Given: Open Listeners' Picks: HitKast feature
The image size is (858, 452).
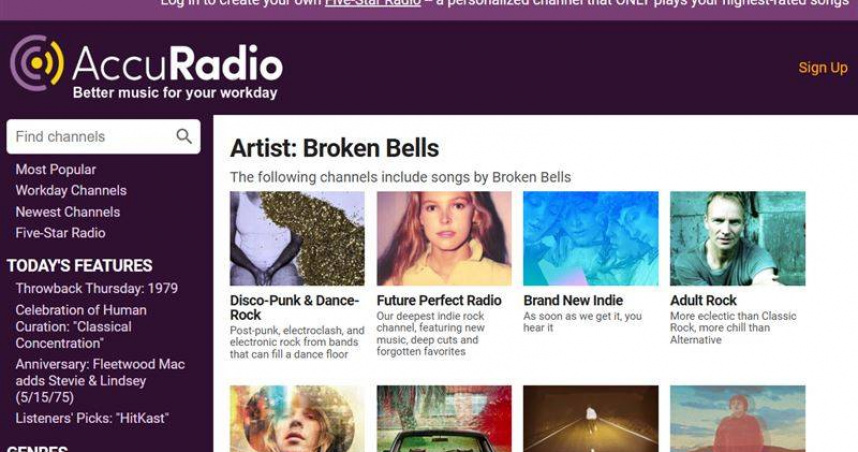Looking at the screenshot, I should click(92, 419).
